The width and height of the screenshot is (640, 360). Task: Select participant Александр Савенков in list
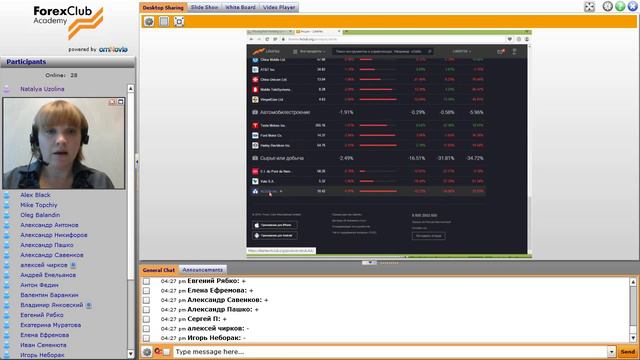click(x=52, y=255)
